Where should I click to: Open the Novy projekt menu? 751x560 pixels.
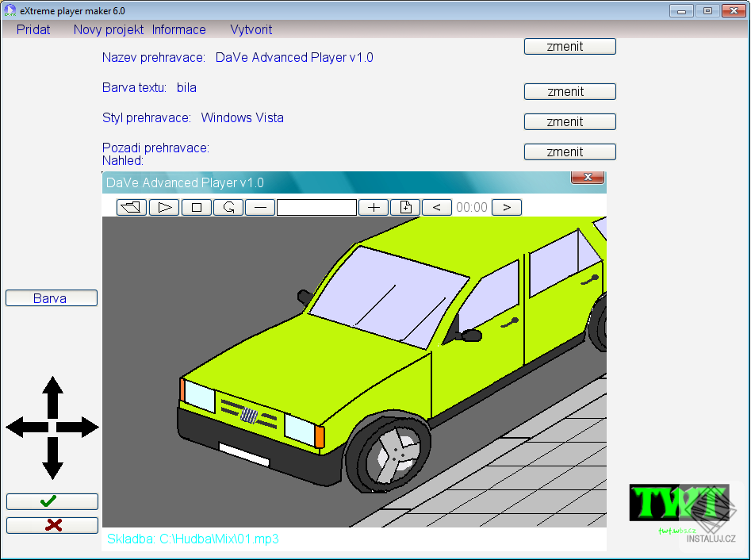coord(108,29)
